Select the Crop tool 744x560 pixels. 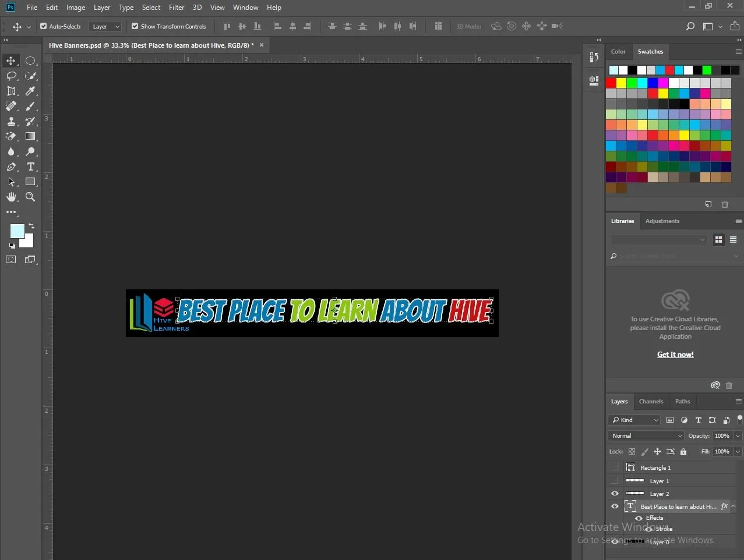click(x=11, y=91)
